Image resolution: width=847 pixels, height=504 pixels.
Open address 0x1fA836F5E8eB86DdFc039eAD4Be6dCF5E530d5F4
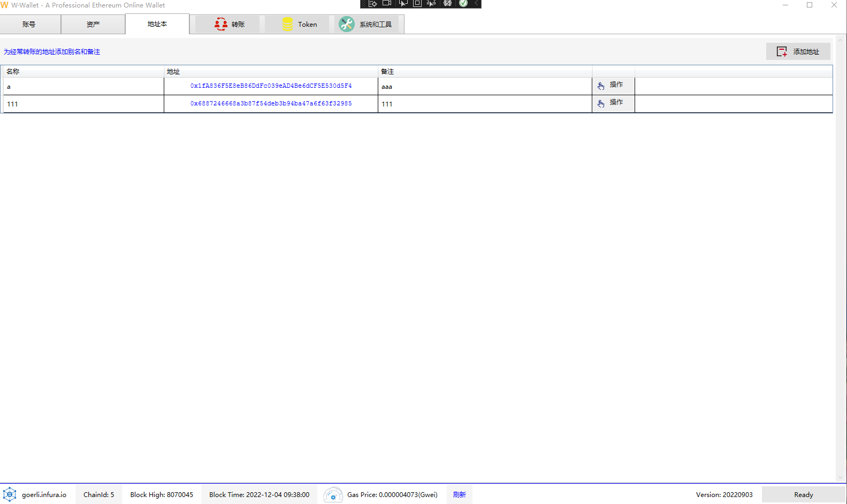pos(271,86)
